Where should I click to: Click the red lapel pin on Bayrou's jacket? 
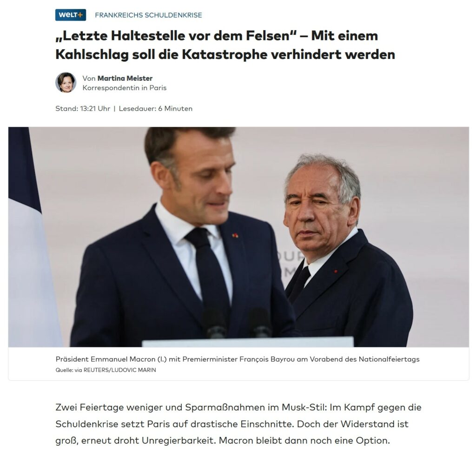coord(336,271)
